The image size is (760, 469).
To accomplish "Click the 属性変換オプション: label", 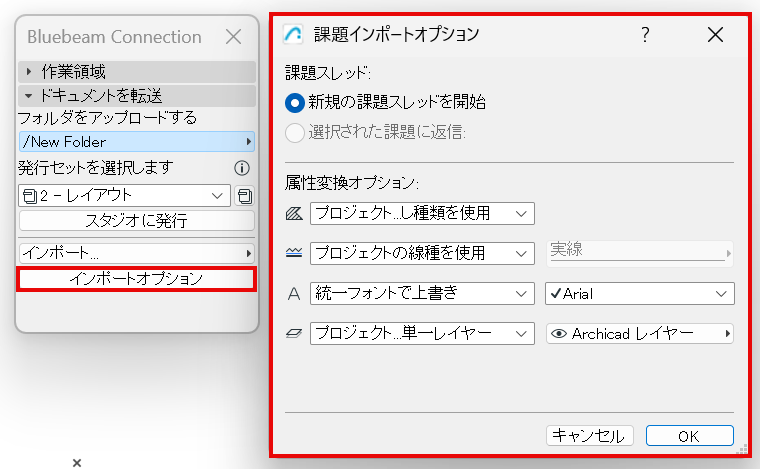I will click(352, 183).
